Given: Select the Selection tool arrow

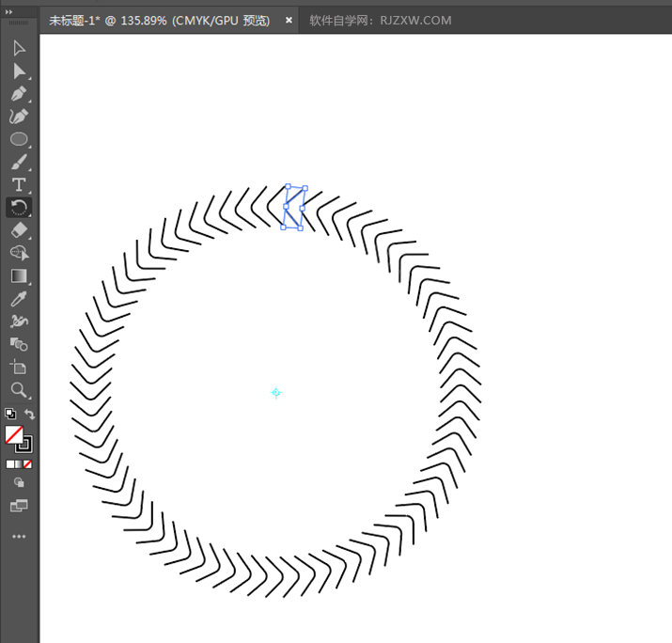Looking at the screenshot, I should click(19, 48).
